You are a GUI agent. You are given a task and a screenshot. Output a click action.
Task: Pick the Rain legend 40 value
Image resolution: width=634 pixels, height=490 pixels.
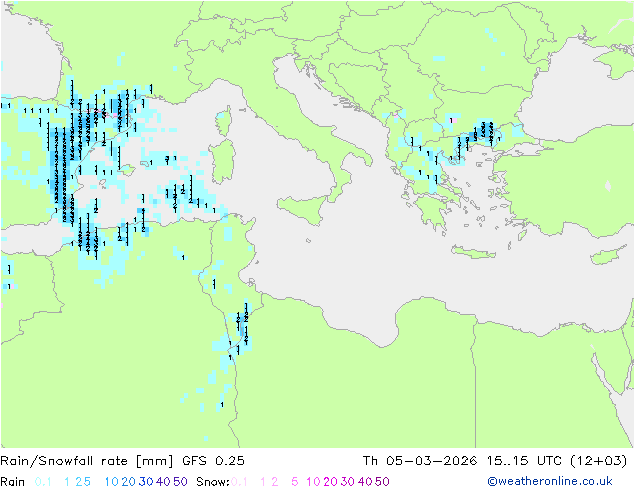163,482
